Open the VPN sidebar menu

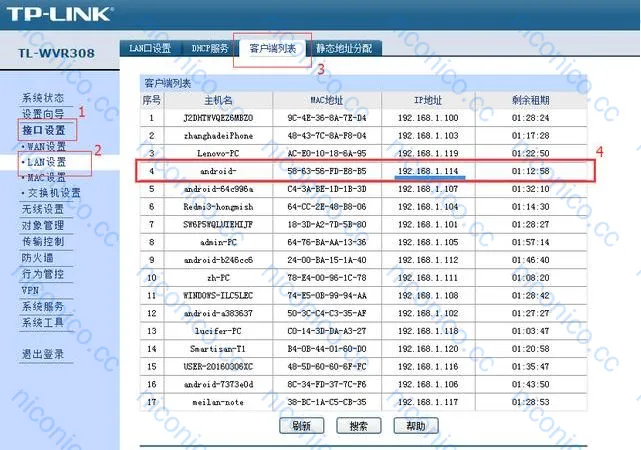tap(30, 291)
